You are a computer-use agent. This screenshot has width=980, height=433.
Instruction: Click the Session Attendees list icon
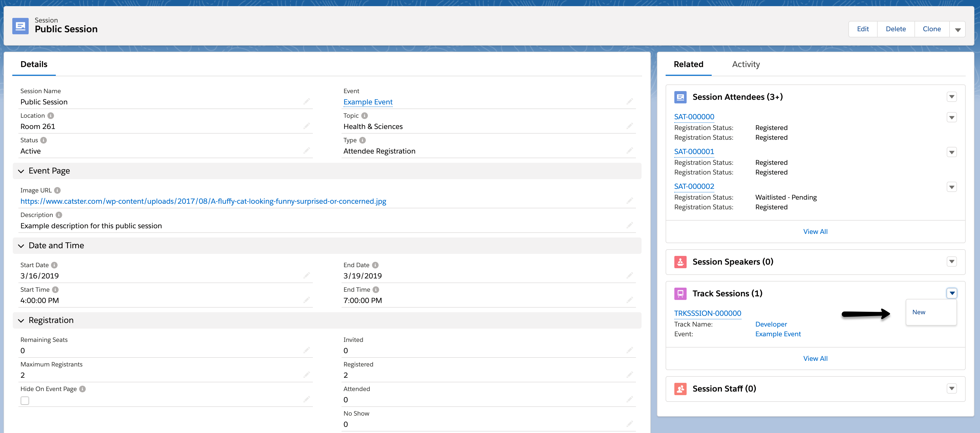point(680,97)
